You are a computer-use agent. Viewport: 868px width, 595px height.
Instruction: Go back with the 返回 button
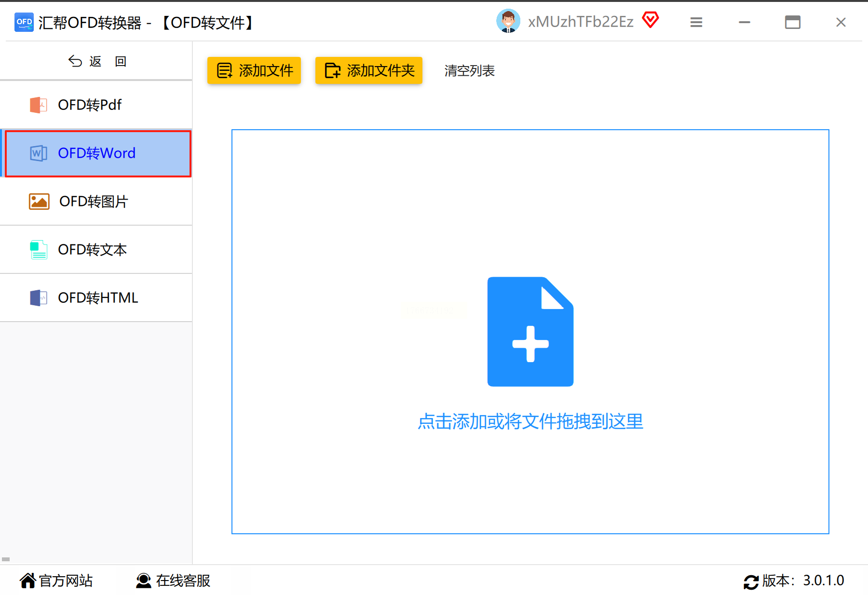point(96,61)
